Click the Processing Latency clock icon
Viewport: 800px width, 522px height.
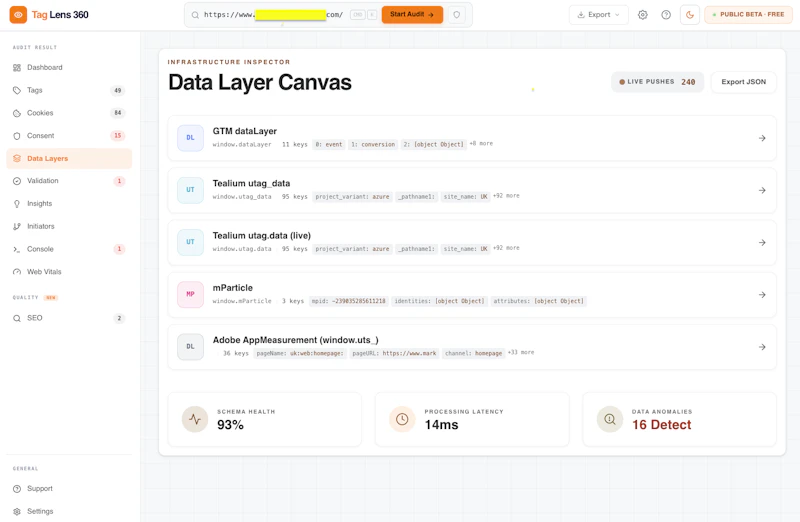pos(402,419)
